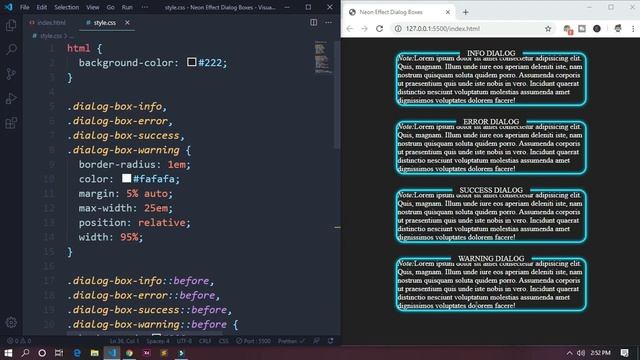This screenshot has width=640, height=360.
Task: Open the Manage gear in VS Code
Action: [11, 322]
